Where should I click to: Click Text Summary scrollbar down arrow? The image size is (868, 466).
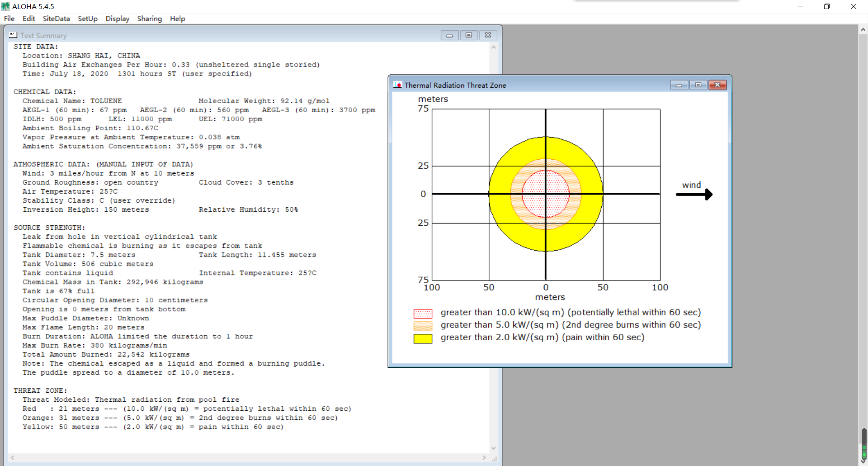pyautogui.click(x=494, y=448)
